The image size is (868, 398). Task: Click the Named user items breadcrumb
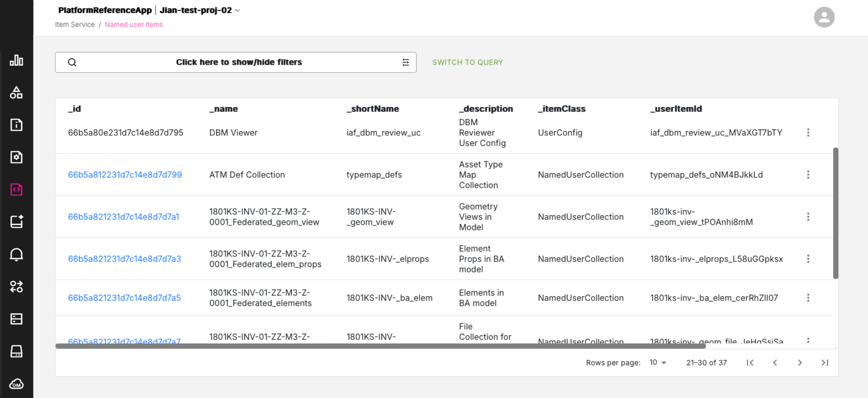point(134,25)
